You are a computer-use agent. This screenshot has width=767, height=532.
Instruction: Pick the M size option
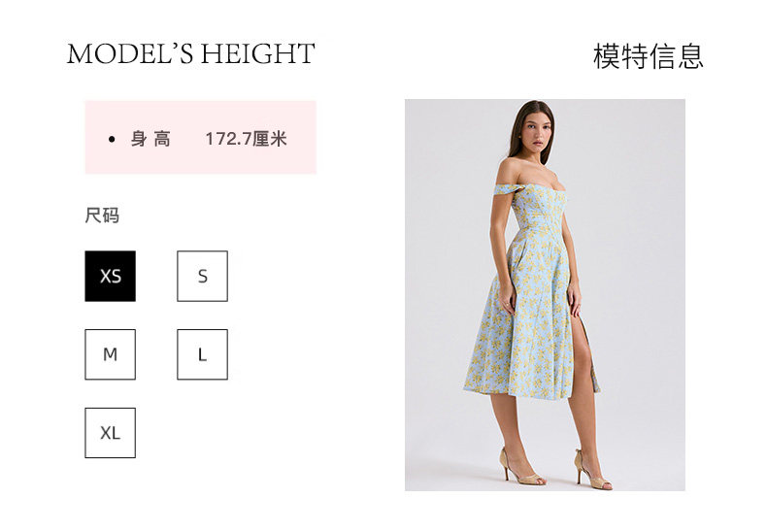pos(110,354)
